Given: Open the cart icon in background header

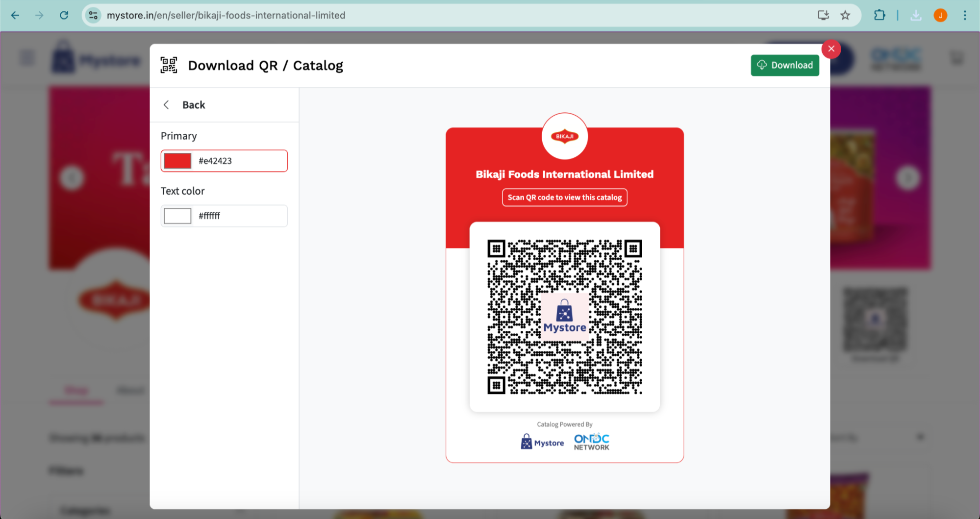Looking at the screenshot, I should click(956, 58).
